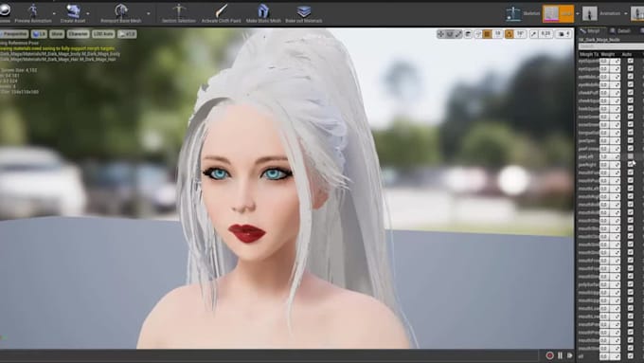
Task: Toggle orange grid snapping button
Action: [487, 34]
